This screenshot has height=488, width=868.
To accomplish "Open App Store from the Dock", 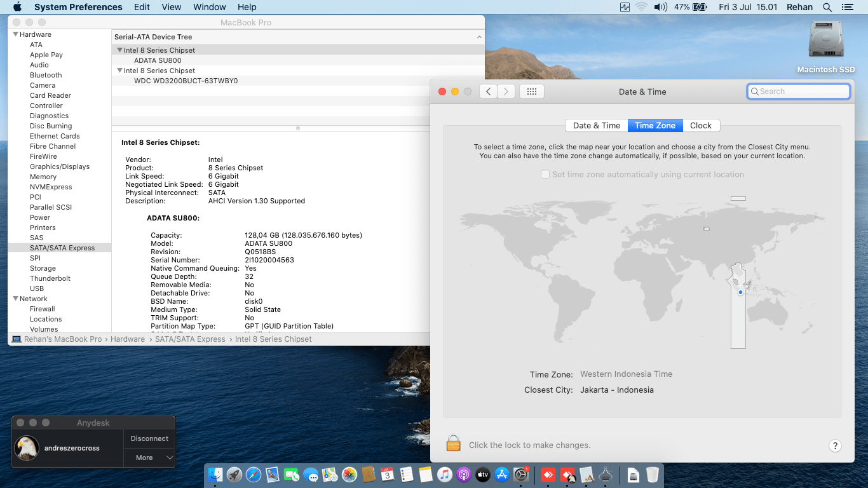I will click(502, 474).
